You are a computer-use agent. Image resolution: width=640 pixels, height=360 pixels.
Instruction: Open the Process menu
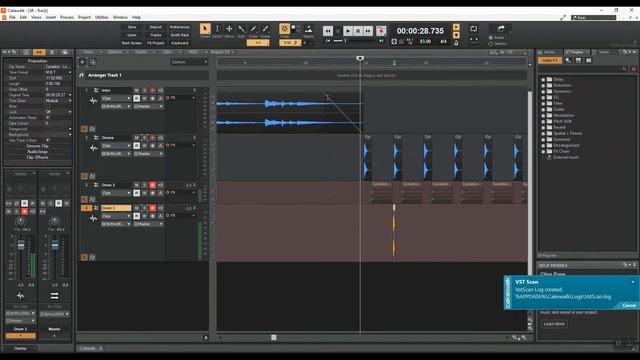[67, 18]
